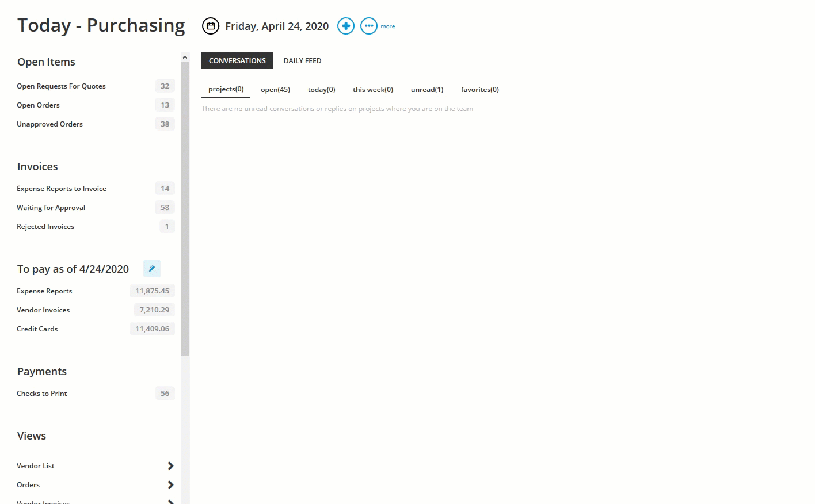View invoices Waiting for Approval
This screenshot has width=815, height=504.
(51, 208)
